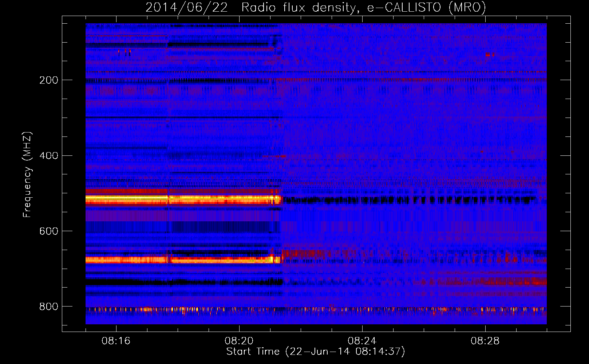Viewport: 589px width, 364px height.
Task: Select the 'Frequency (MHZ)' y-axis label
Action: [x=27, y=175]
